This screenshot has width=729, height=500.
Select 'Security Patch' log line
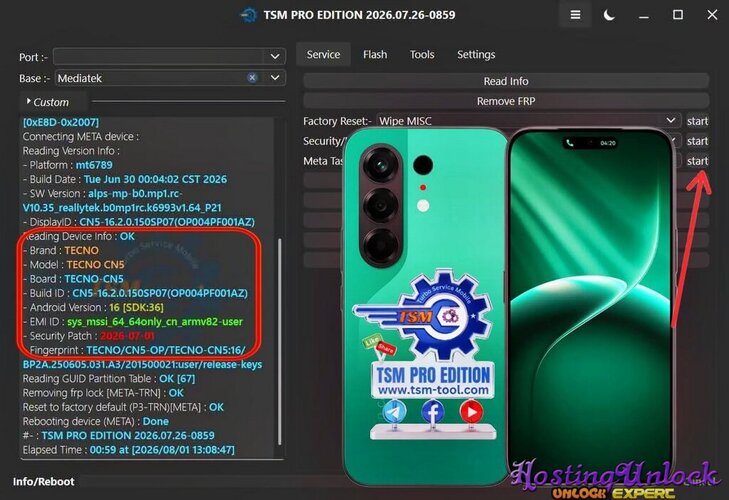pos(89,336)
